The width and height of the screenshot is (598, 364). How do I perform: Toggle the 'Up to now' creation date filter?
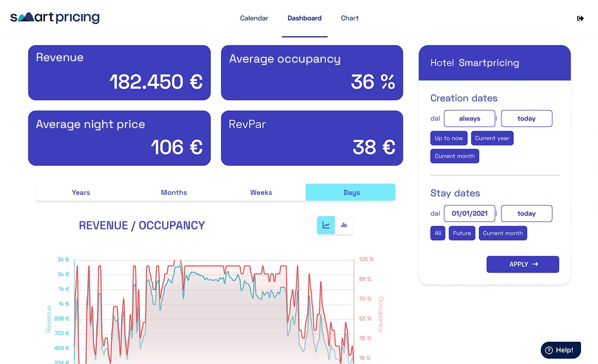coord(448,138)
